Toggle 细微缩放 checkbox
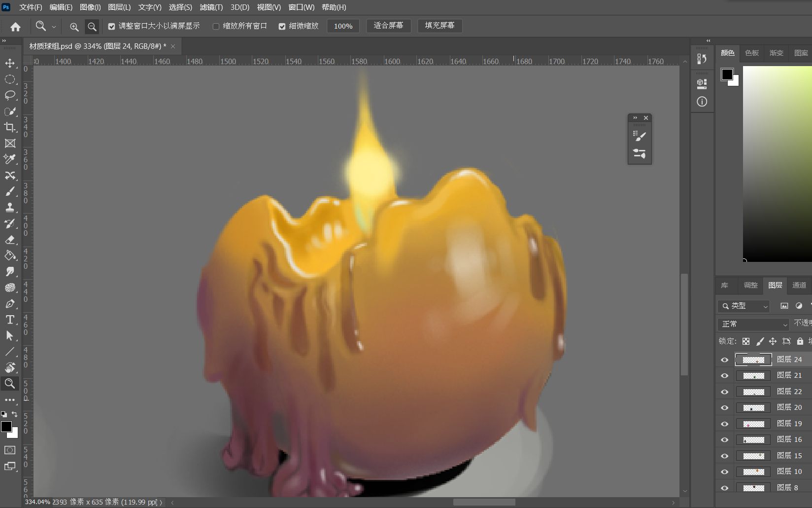Viewport: 812px width, 508px height. tap(282, 26)
